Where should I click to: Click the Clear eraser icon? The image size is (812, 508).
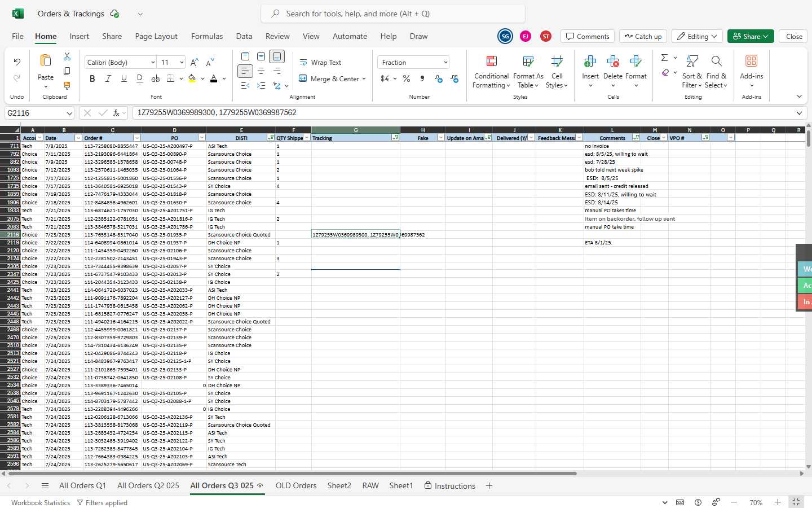[x=665, y=72]
